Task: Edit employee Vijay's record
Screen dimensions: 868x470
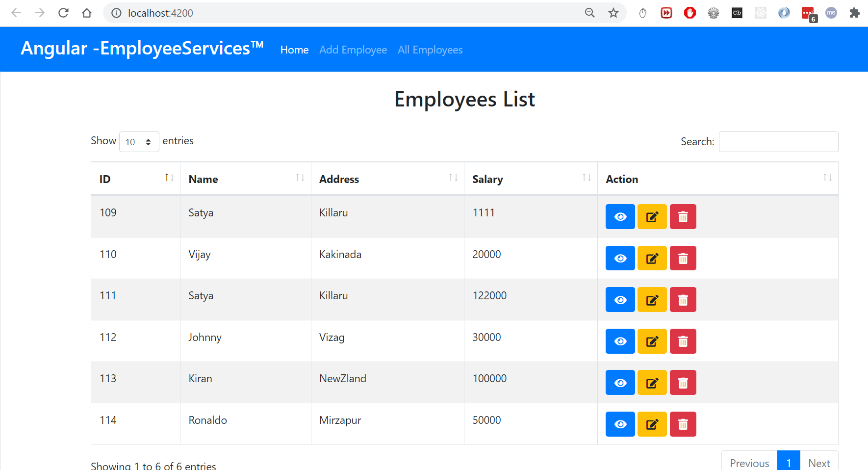Action: click(x=652, y=259)
